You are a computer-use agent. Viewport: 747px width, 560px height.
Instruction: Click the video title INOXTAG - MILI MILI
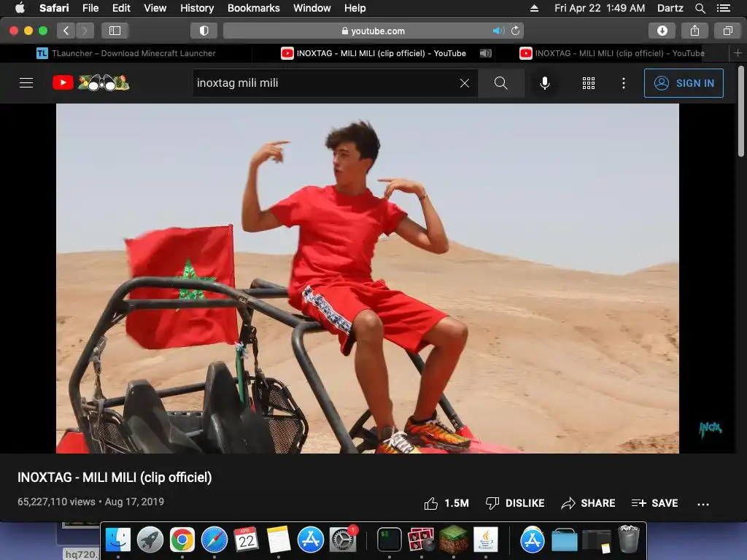tap(115, 477)
